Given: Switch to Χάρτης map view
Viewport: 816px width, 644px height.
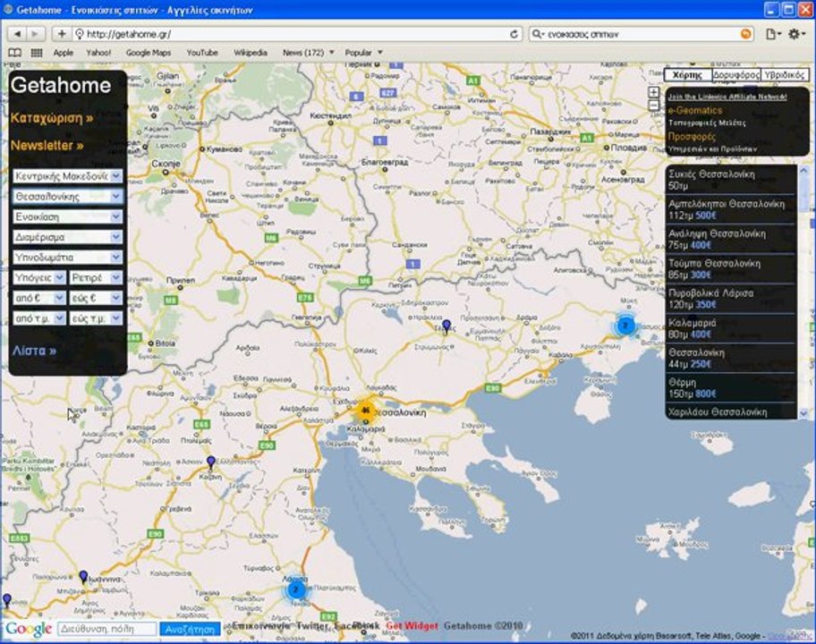Looking at the screenshot, I should [x=688, y=75].
